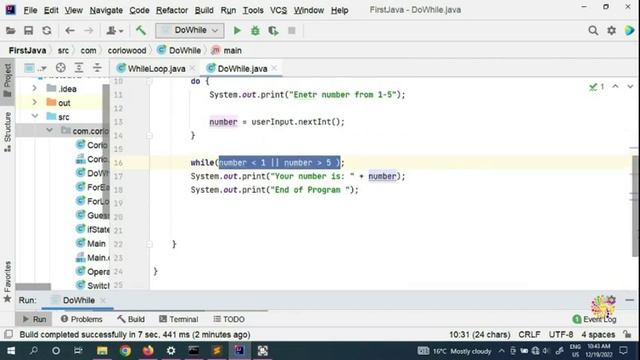This screenshot has width=640, height=360.
Task: Open Search Everywhere magnifier icon
Action: [593, 30]
